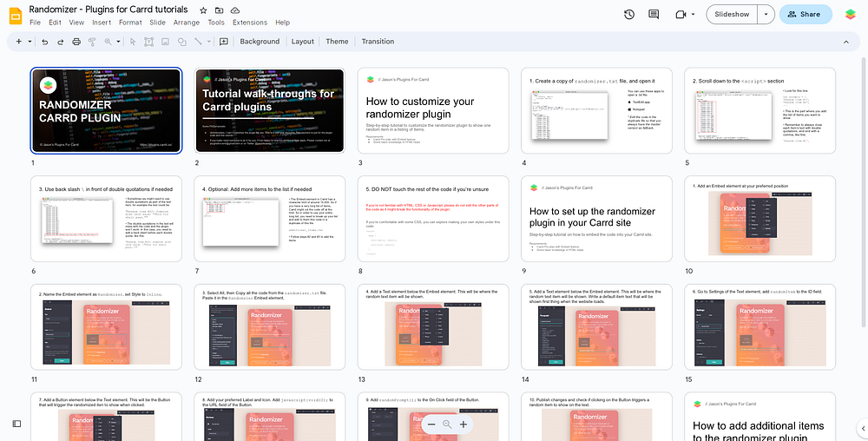Open zoom level dropdown arrow

tap(118, 42)
